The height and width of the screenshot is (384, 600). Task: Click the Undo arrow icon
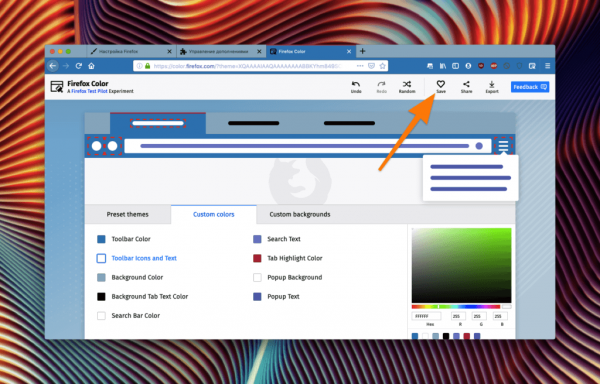click(356, 84)
